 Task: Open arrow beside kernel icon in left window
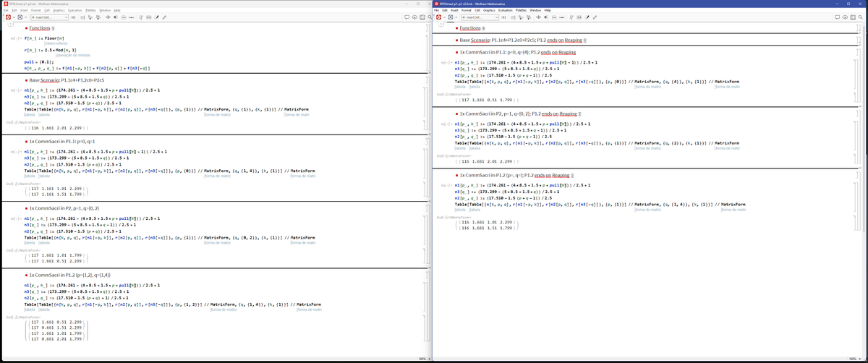[26, 17]
